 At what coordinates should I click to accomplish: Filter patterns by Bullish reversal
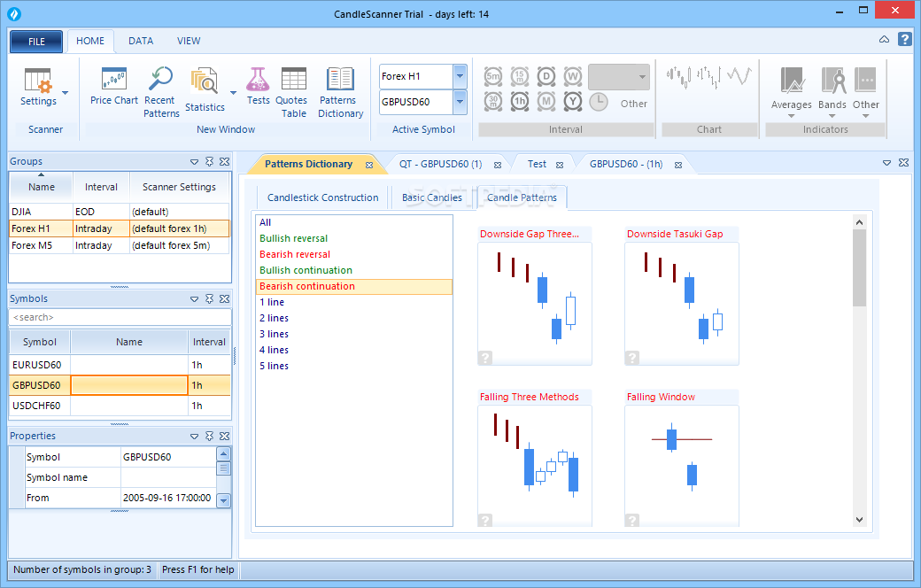(294, 238)
